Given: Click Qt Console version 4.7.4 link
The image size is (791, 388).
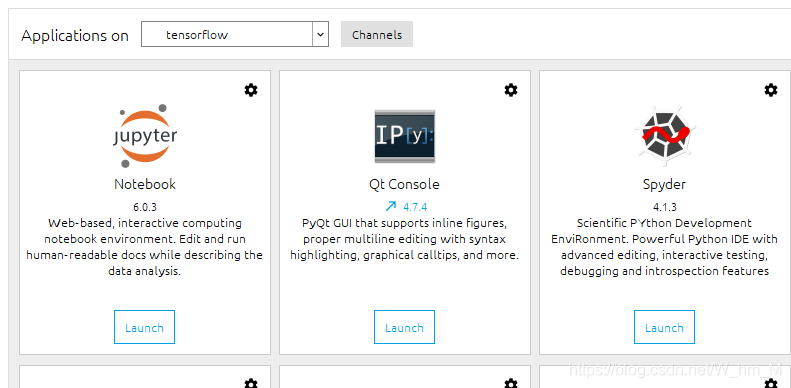Looking at the screenshot, I should point(415,206).
